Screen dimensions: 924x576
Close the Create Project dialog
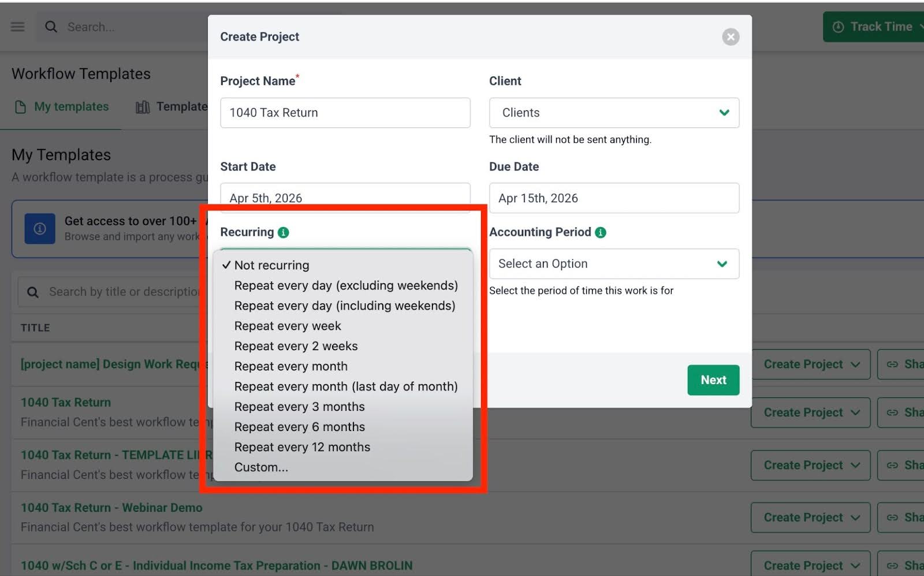coord(731,37)
